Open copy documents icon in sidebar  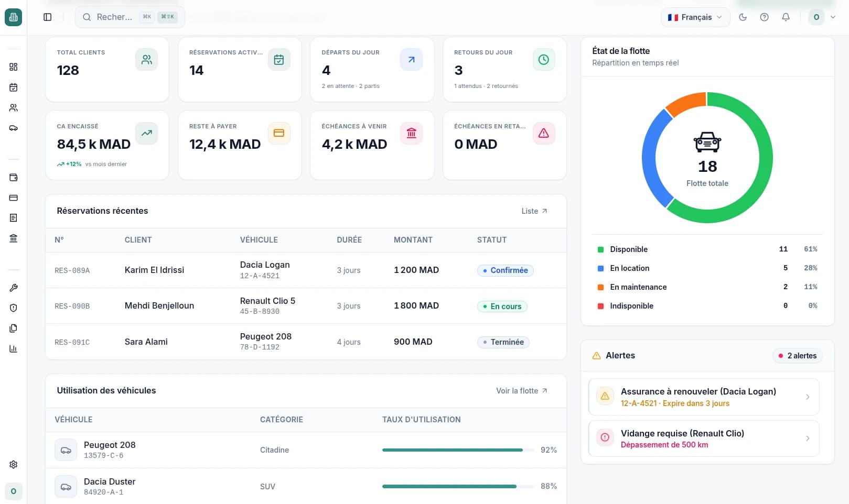click(x=14, y=328)
